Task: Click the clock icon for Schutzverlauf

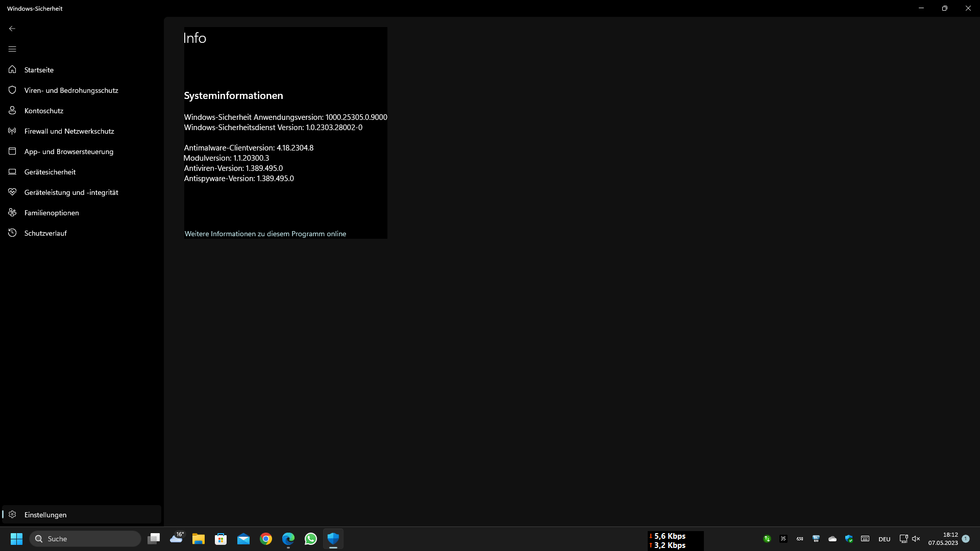Action: coord(12,233)
